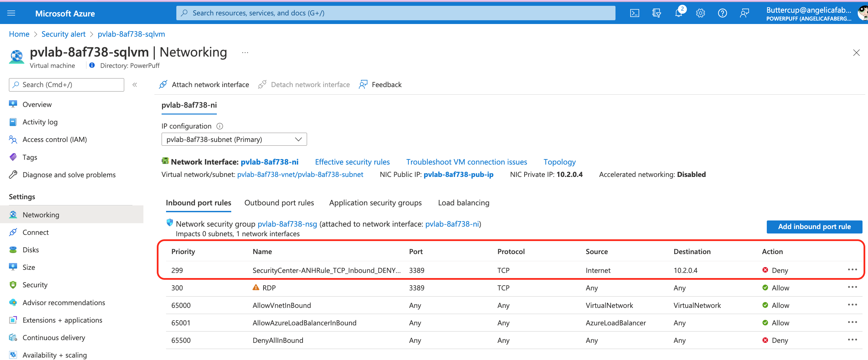
Task: Open the pvlab-8af738-nsg security group link
Action: (x=287, y=224)
